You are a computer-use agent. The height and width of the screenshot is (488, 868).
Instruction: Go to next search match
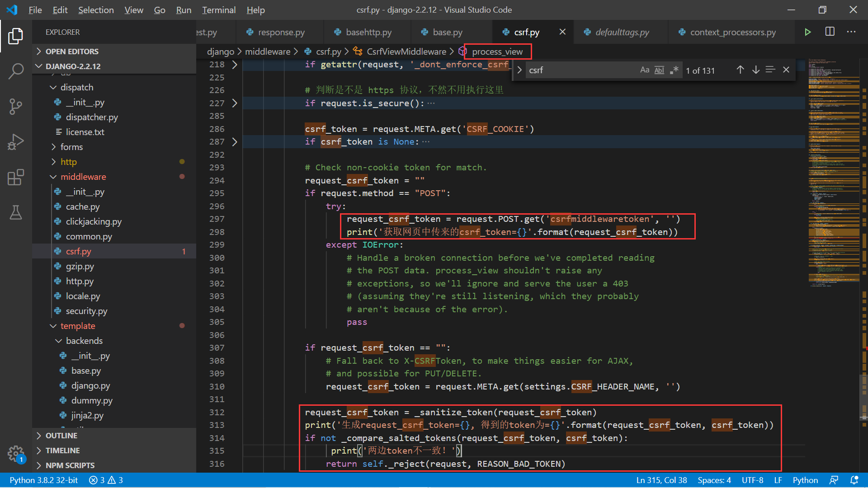pos(755,70)
